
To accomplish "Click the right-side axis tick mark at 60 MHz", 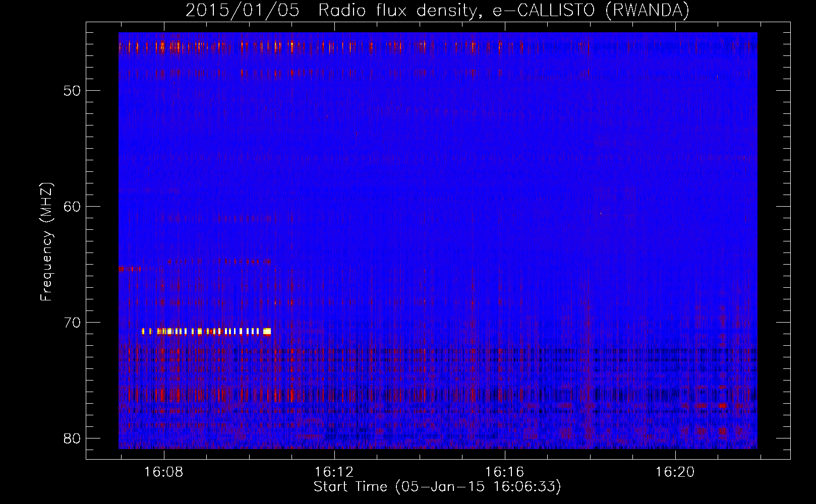I will click(784, 206).
